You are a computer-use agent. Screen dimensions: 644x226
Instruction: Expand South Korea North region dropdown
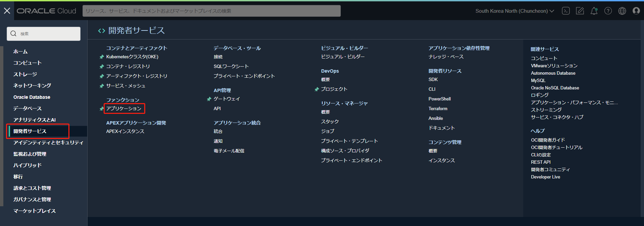point(515,11)
